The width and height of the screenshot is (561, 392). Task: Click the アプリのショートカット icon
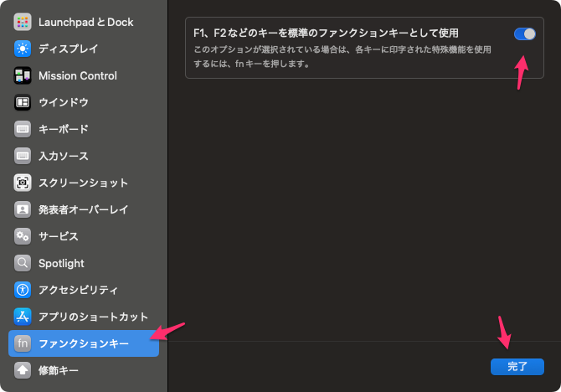[23, 317]
